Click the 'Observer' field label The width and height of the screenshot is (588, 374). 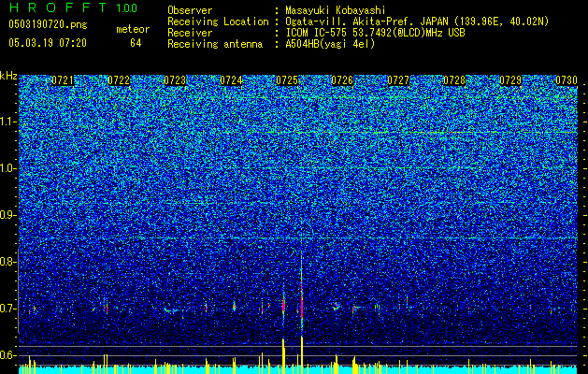pos(190,10)
